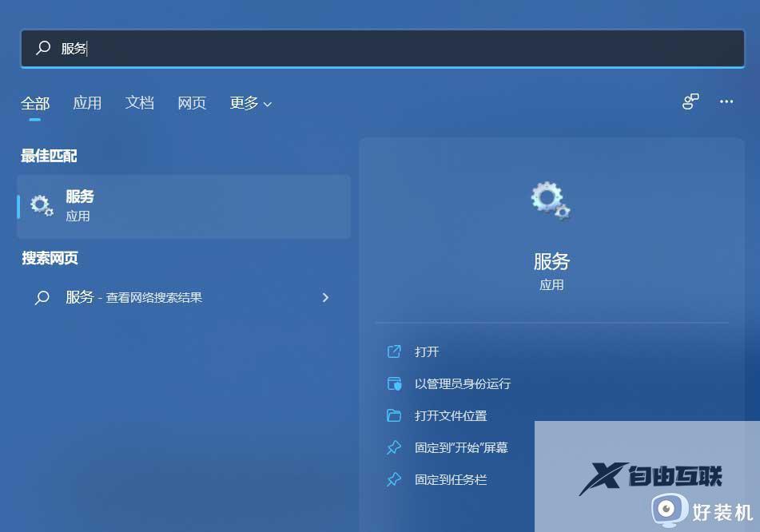Click the 固定到任务栏 pin icon
This screenshot has width=760, height=532.
[394, 479]
